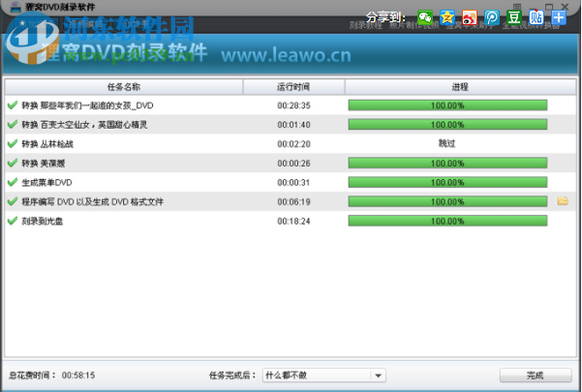Close the DVD burning software window
Image resolution: width=582 pixels, height=392 pixels.
point(565,7)
